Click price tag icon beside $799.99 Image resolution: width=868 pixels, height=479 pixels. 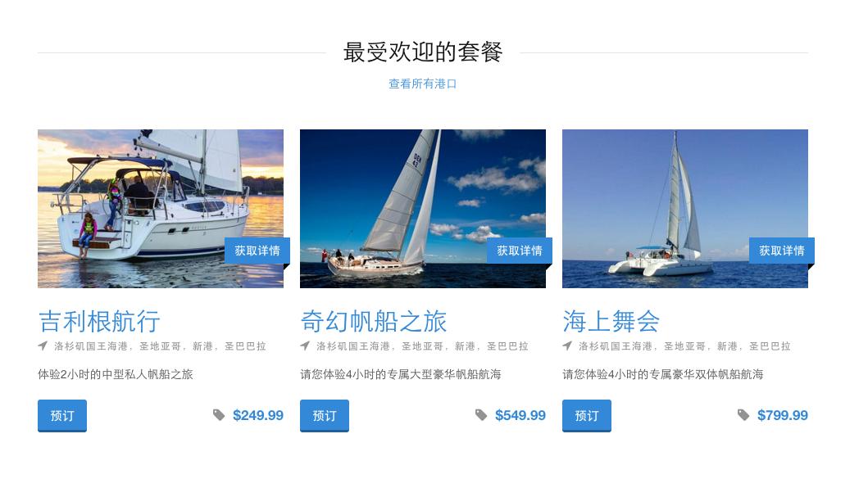click(x=743, y=415)
